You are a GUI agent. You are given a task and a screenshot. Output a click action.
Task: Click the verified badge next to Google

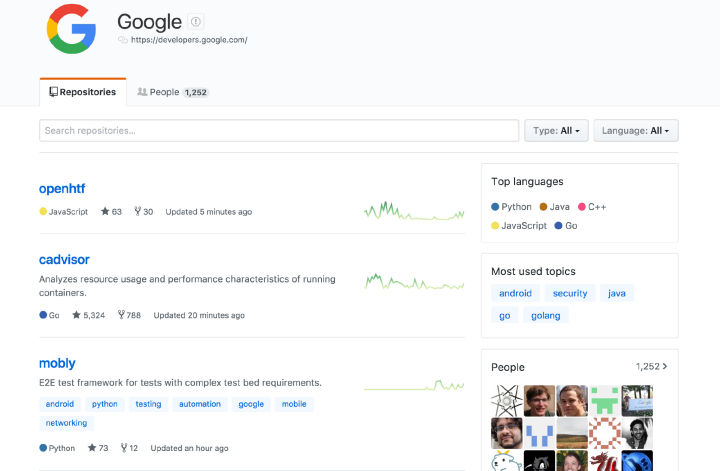coord(196,21)
